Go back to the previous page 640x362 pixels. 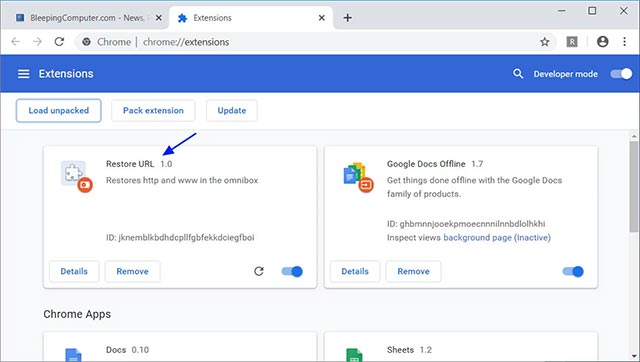[16, 42]
